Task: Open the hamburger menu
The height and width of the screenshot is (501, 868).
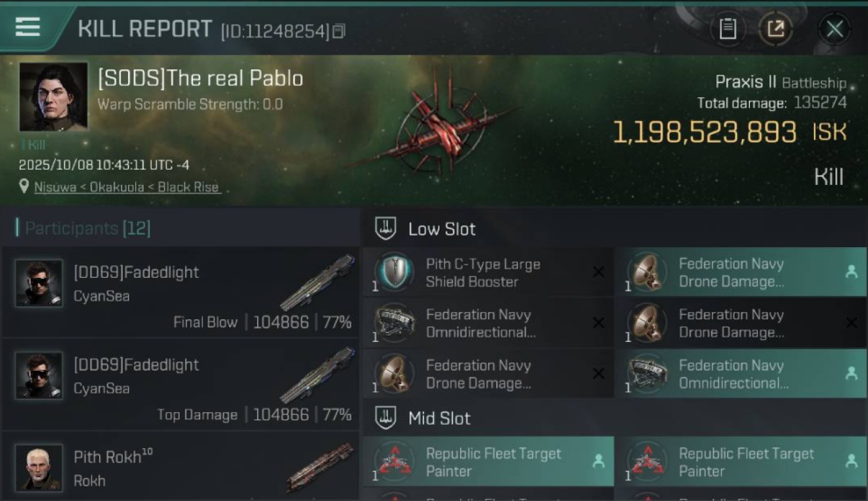Action: pyautogui.click(x=27, y=27)
